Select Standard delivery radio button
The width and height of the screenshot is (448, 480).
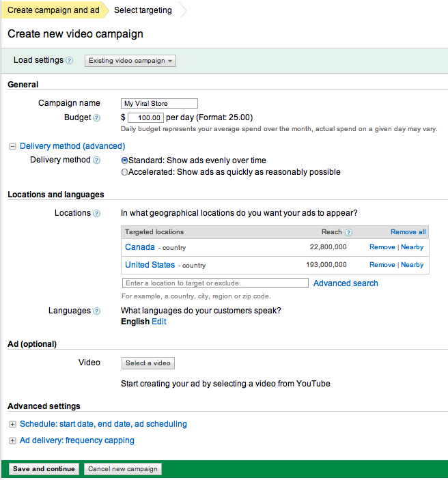coord(124,160)
